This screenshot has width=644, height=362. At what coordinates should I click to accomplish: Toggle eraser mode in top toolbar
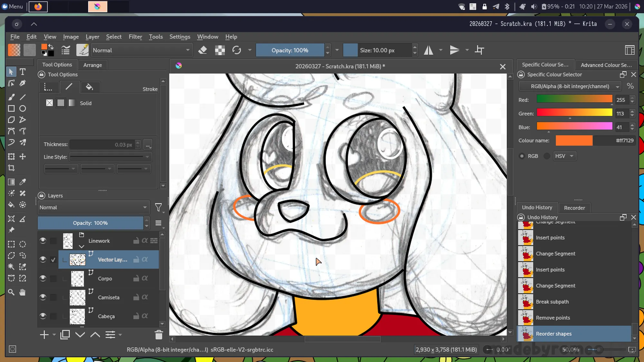pos(203,50)
